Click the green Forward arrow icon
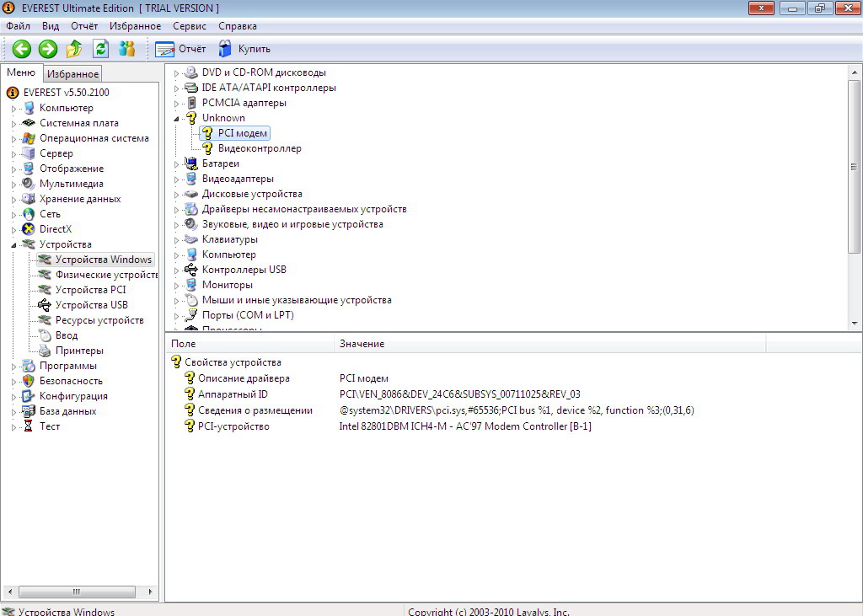This screenshot has width=863, height=616. click(x=48, y=49)
